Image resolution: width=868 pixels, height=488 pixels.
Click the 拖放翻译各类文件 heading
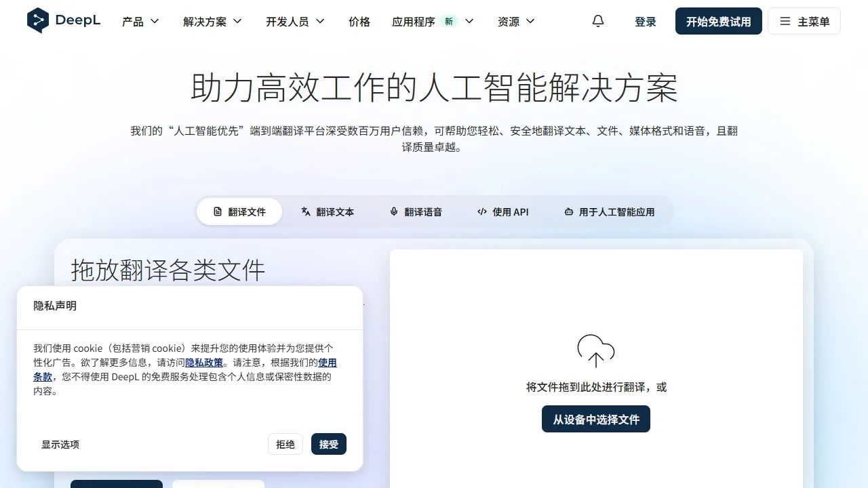(168, 270)
